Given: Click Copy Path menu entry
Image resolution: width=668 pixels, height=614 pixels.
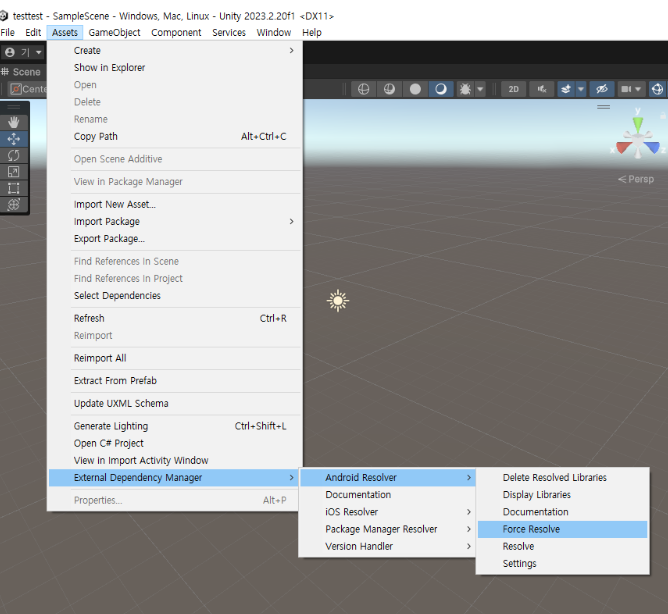Looking at the screenshot, I should point(175,136).
